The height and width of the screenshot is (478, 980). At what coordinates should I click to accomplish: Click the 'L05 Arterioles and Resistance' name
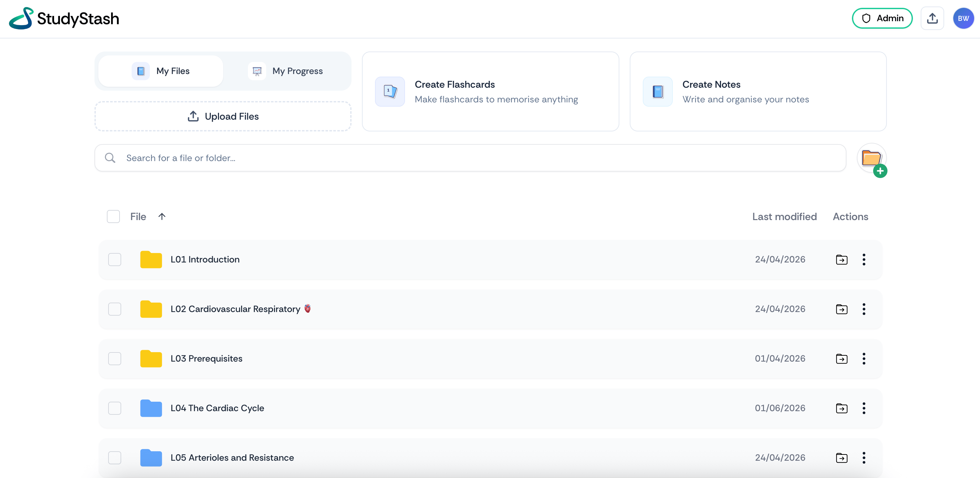pyautogui.click(x=232, y=457)
